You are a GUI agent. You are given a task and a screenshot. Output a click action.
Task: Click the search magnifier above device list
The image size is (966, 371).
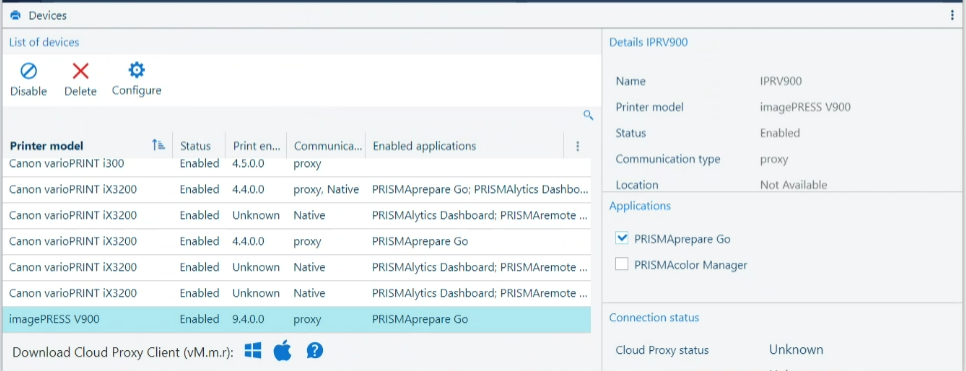pyautogui.click(x=588, y=115)
